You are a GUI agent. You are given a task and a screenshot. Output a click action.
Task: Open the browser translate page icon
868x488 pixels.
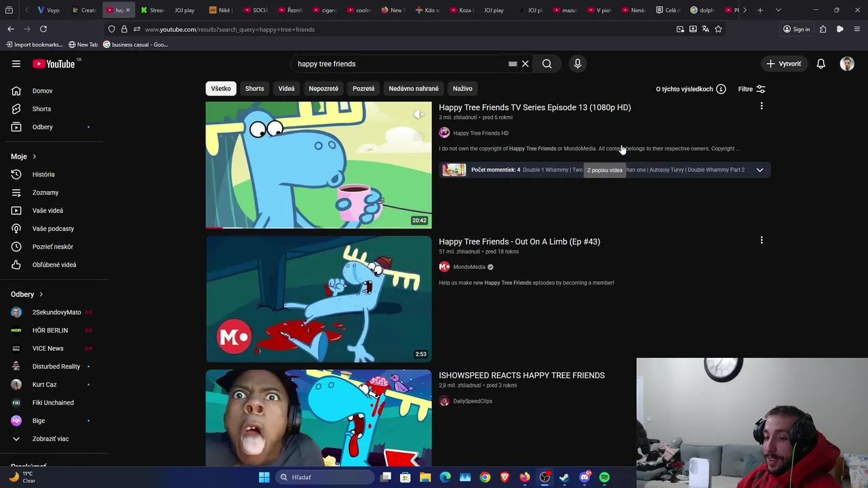[705, 29]
